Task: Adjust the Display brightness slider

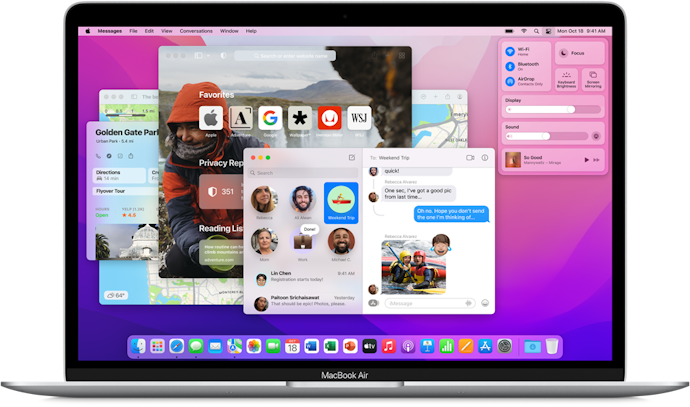Action: coord(553,110)
